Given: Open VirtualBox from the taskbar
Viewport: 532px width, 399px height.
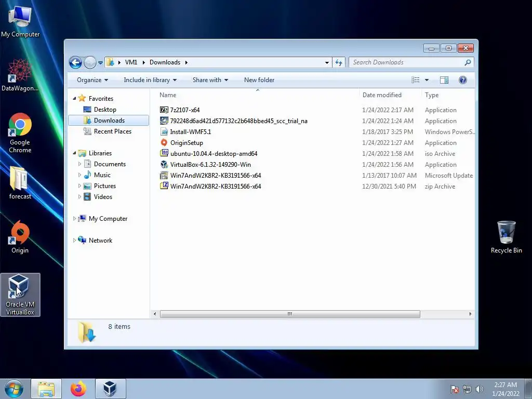Looking at the screenshot, I should (x=110, y=389).
